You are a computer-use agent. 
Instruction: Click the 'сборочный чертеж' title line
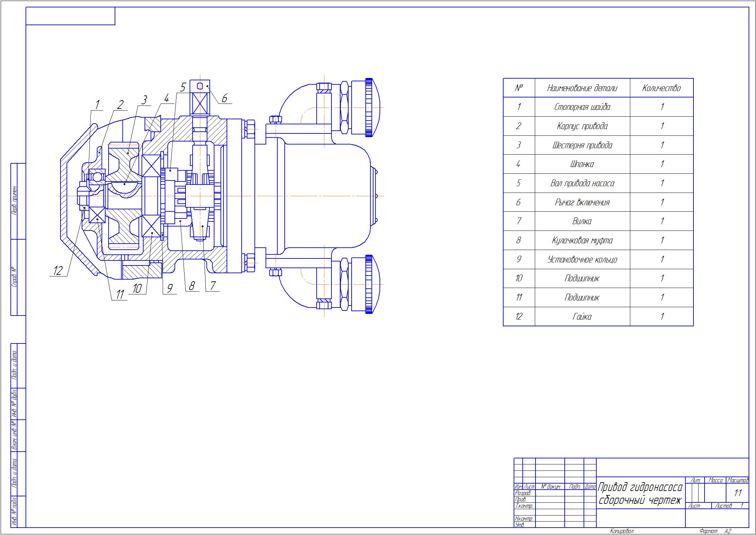coord(640,500)
